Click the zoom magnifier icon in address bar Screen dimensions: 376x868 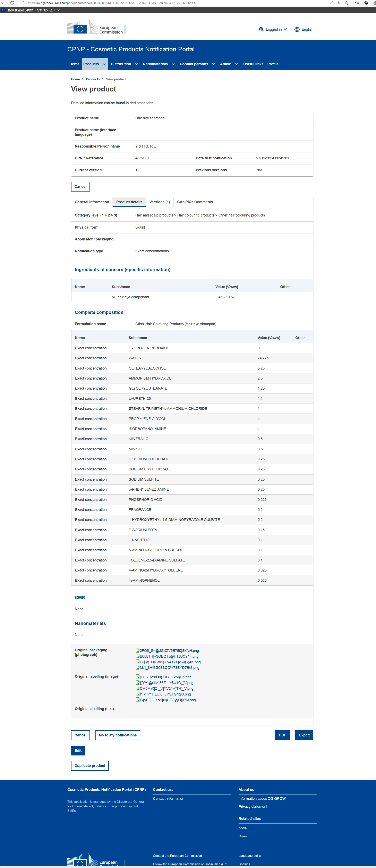click(x=339, y=3)
